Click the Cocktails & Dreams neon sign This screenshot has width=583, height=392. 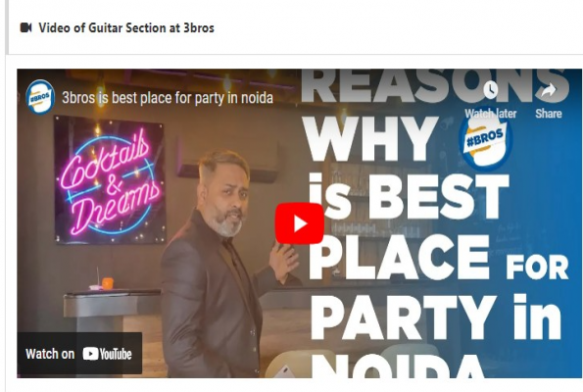[x=110, y=180]
